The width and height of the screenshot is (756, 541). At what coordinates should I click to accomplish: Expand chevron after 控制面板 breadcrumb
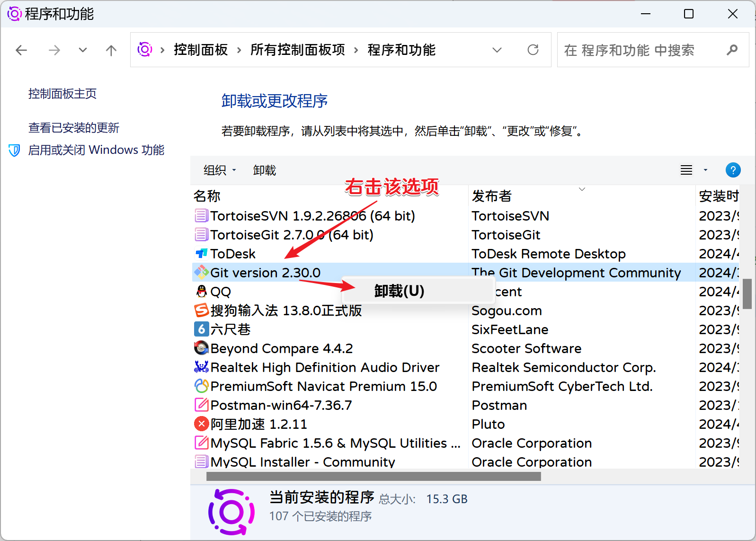(x=239, y=50)
